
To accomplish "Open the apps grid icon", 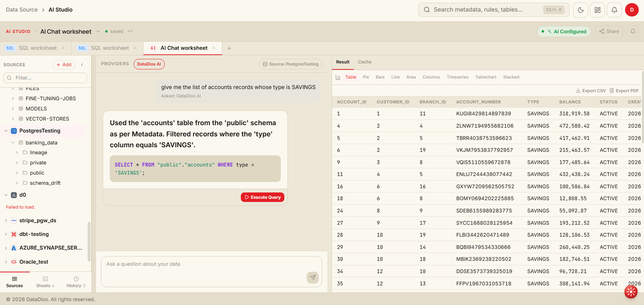I will coord(598,10).
